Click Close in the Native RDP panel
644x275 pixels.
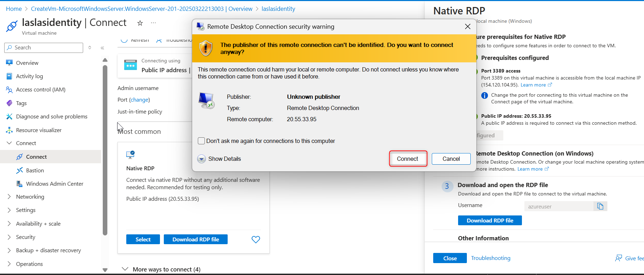click(x=450, y=258)
